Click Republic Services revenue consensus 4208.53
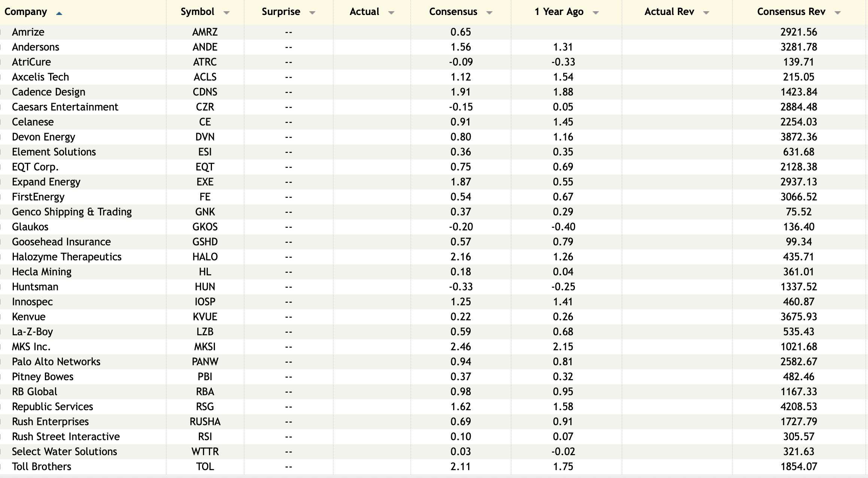 [798, 406]
